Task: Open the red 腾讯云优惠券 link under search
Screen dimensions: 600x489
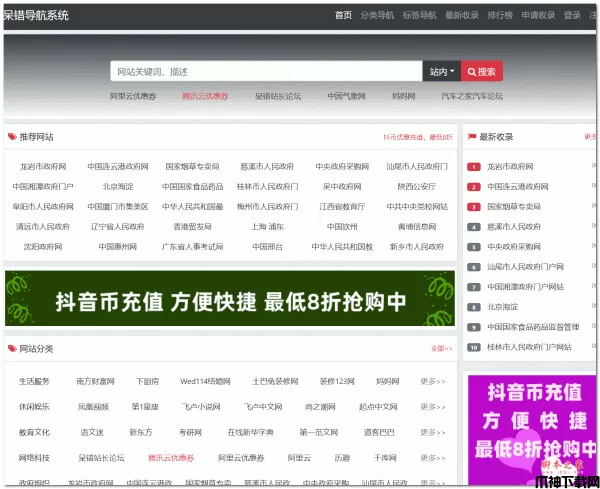Action: click(x=205, y=96)
